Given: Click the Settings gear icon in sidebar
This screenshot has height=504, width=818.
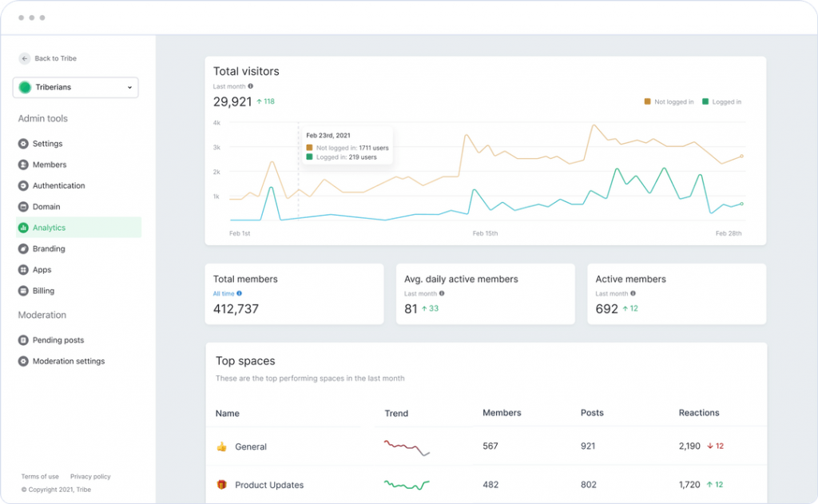Looking at the screenshot, I should click(x=24, y=144).
